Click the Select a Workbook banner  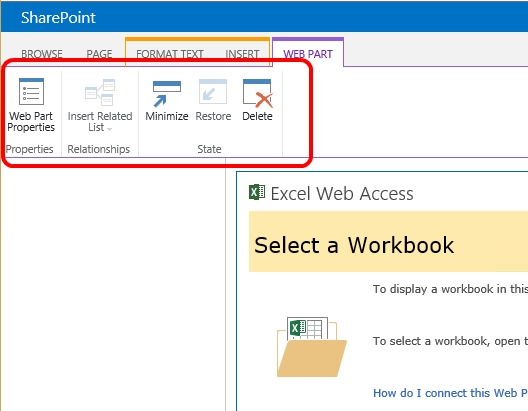[x=388, y=242]
